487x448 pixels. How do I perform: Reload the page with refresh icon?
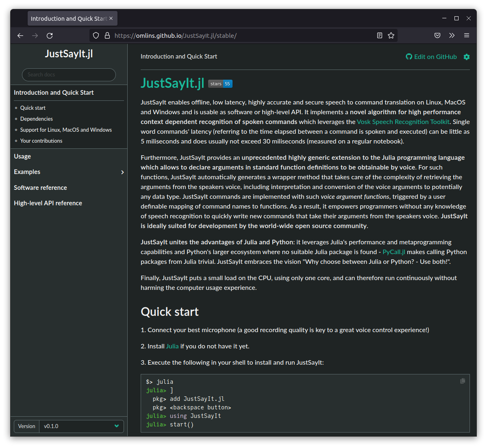click(x=50, y=36)
